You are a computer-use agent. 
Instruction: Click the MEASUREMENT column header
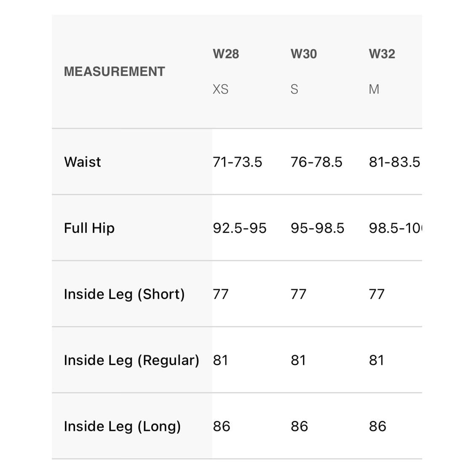(114, 71)
